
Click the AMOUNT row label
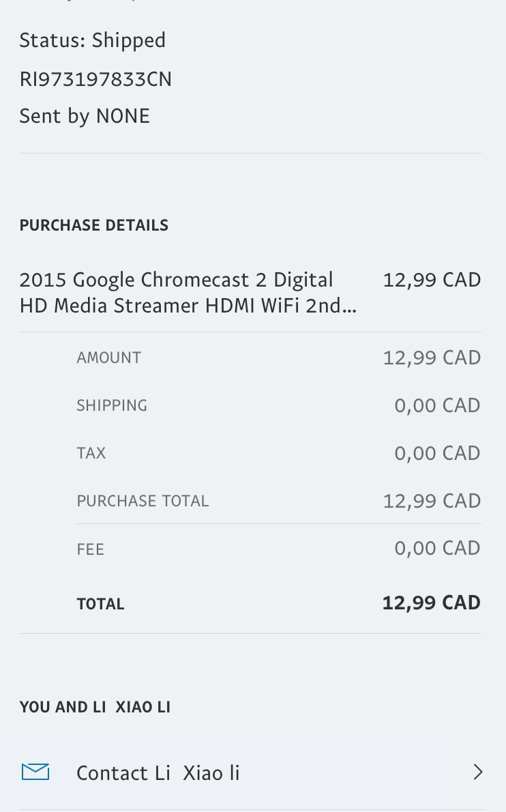pos(109,358)
